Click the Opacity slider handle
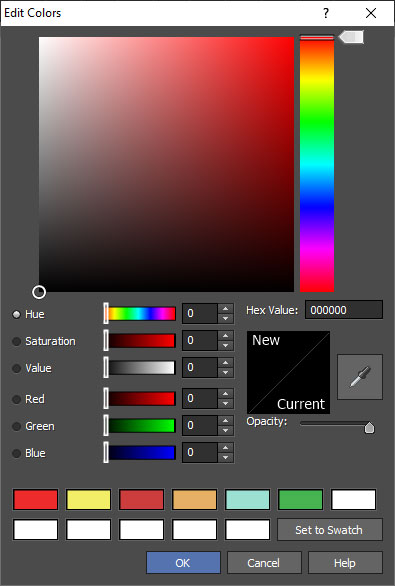 [369, 427]
